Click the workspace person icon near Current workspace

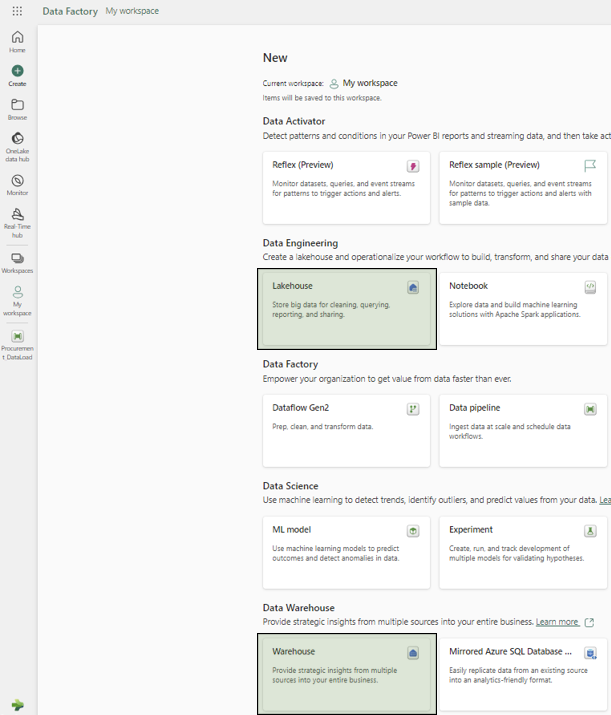(x=334, y=83)
